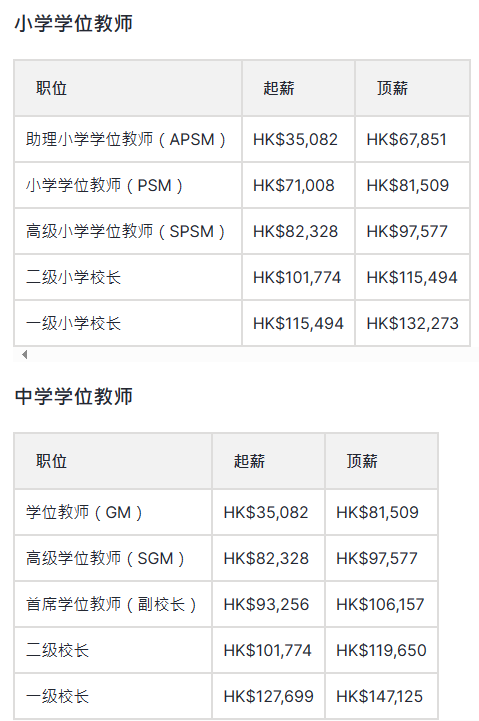
Task: Click the 高级小学学位教师（SPSM）cell
Action: click(x=128, y=231)
